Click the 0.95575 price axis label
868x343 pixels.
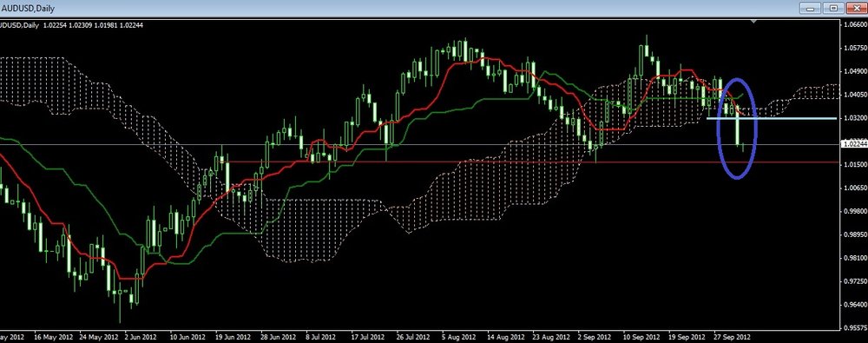click(x=855, y=327)
